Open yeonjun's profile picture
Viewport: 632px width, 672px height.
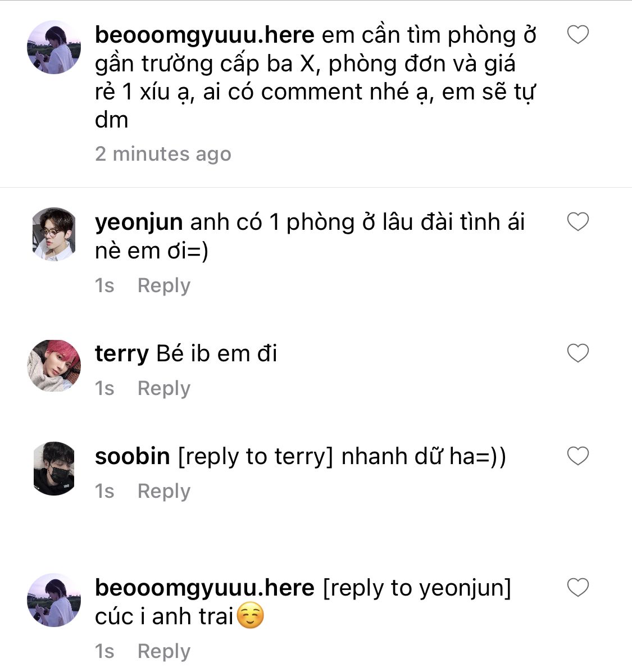[54, 234]
